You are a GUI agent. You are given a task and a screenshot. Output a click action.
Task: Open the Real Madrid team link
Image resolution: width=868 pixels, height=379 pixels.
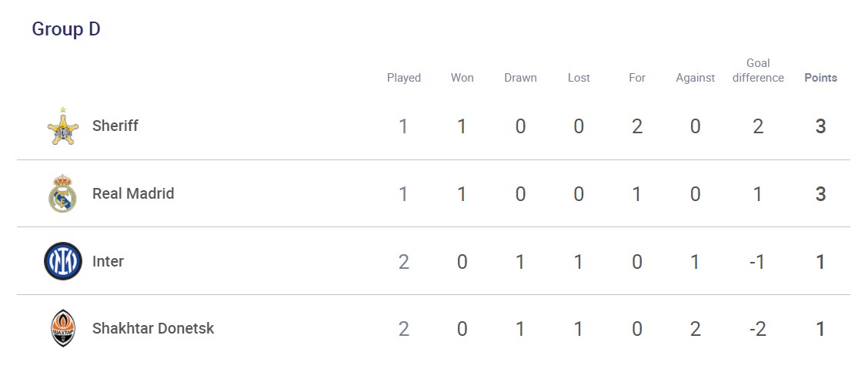133,193
